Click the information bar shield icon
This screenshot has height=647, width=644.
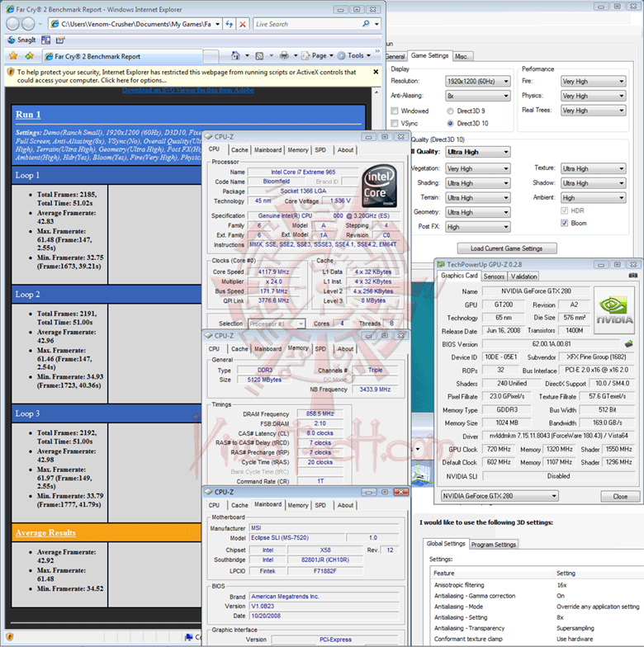pyautogui.click(x=11, y=72)
